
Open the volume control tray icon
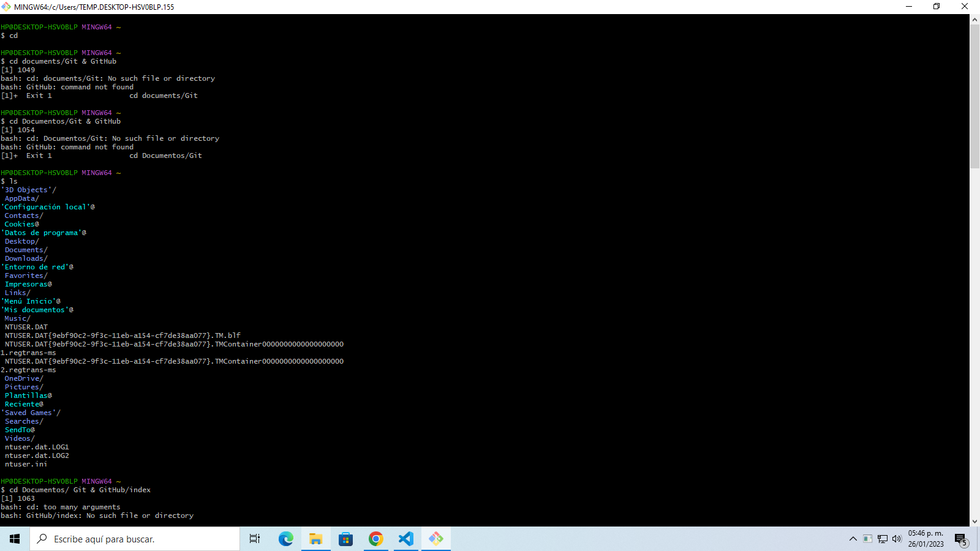point(897,539)
